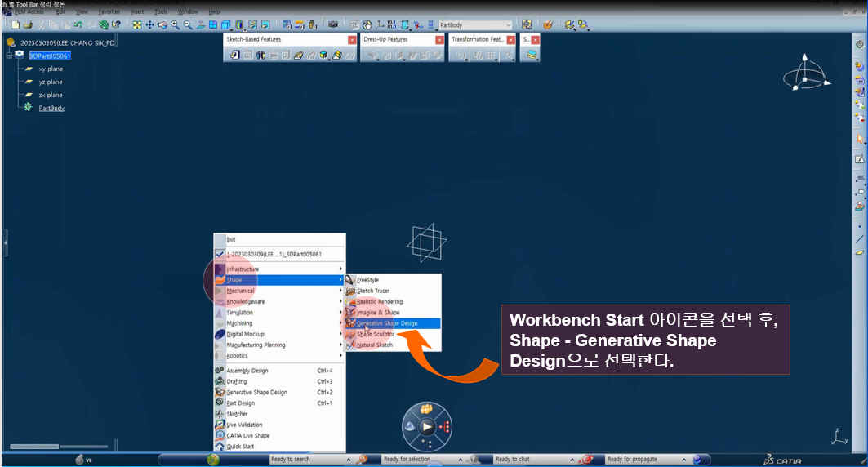Choose Natural Sketch from the submenu
868x467 pixels.
tap(393, 345)
